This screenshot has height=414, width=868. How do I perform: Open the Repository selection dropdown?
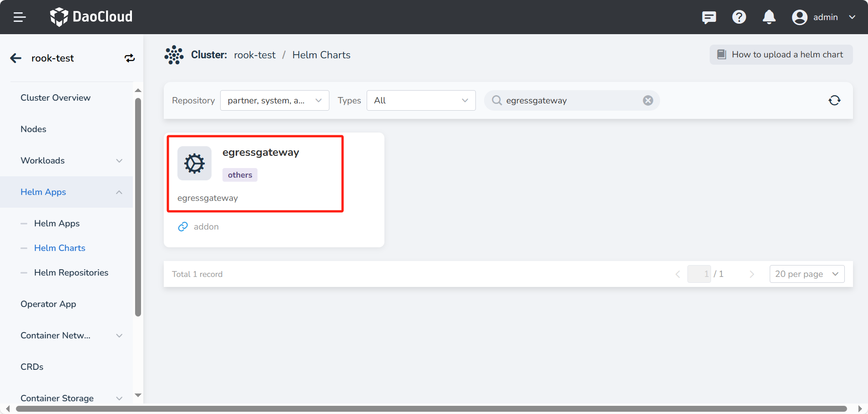(x=274, y=100)
